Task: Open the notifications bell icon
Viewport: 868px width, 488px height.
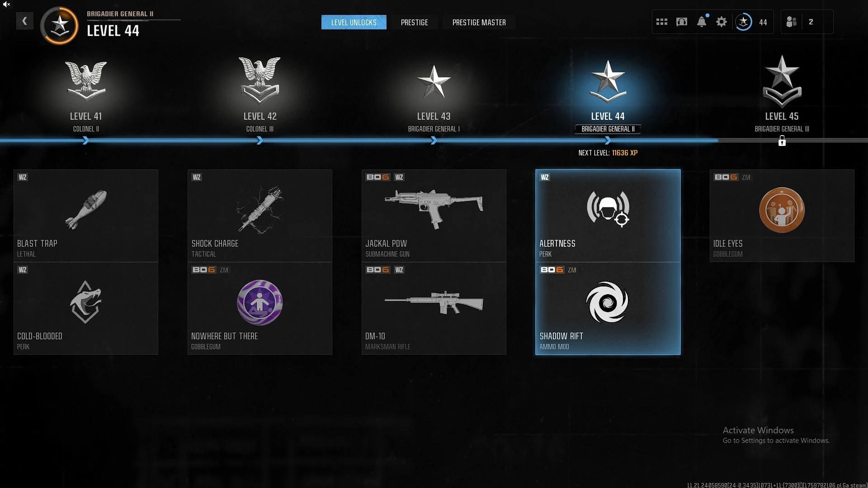Action: [x=702, y=22]
